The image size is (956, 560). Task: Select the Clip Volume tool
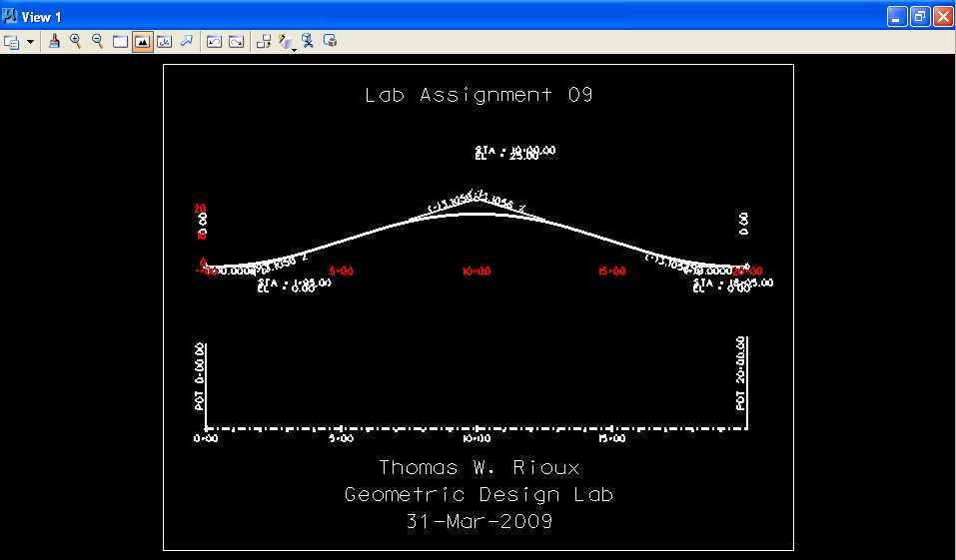(308, 42)
